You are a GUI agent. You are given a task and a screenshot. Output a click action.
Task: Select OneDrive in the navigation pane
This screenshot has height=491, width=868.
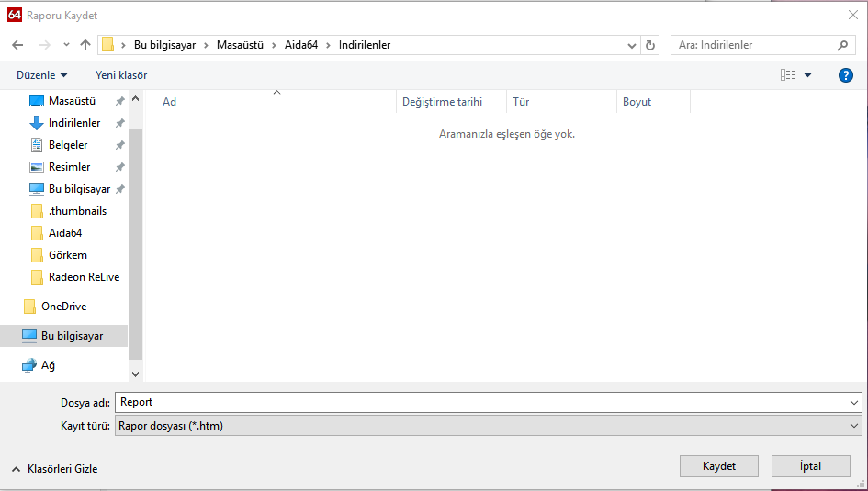63,307
